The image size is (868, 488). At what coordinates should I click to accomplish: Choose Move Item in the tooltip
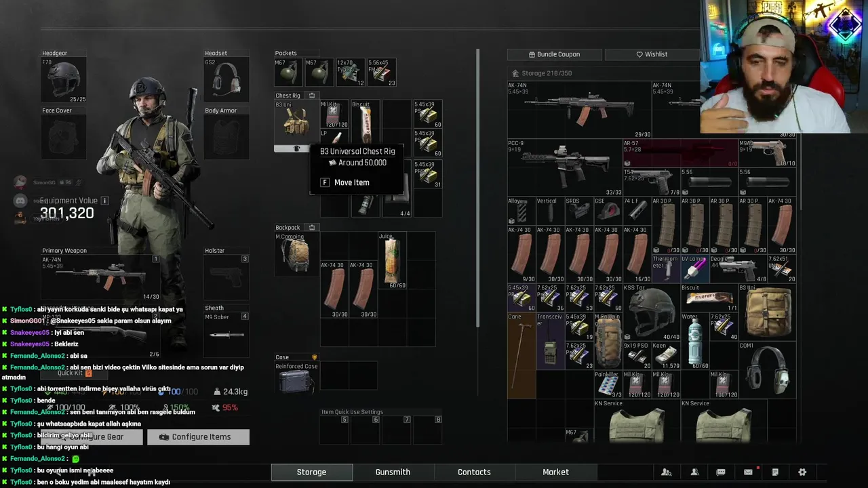(x=351, y=182)
